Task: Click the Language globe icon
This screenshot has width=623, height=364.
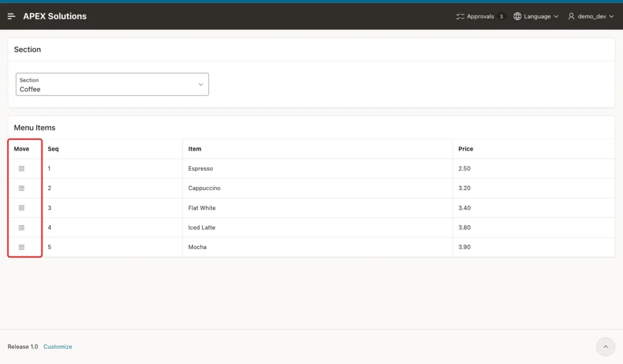Action: (517, 16)
